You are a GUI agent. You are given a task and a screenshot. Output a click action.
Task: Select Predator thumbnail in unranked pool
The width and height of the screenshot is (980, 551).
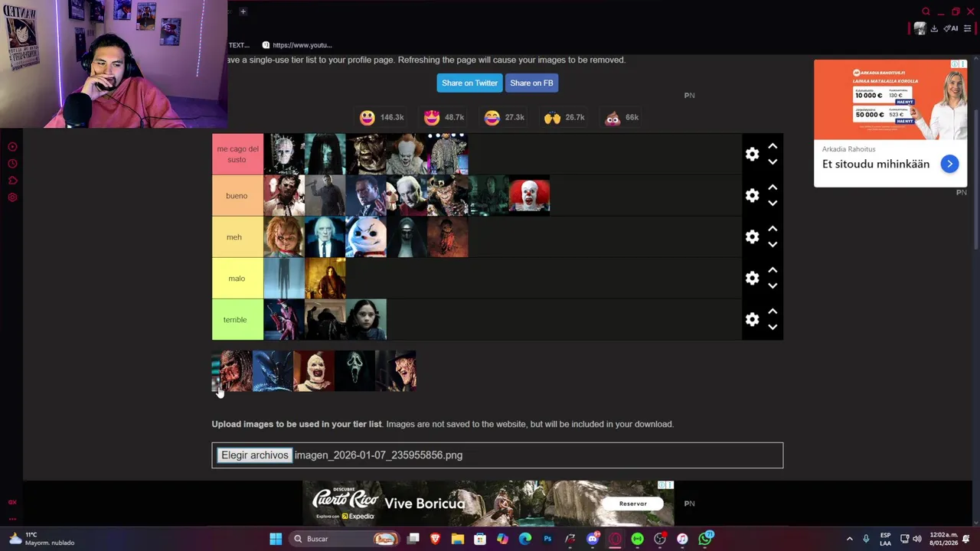232,371
